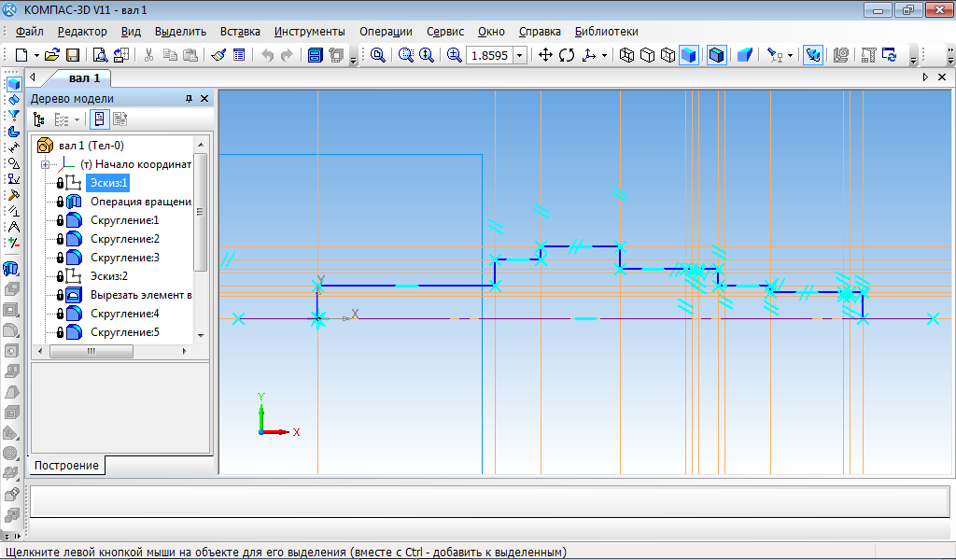Screen dimensions: 956x560
Task: Select the Pan (move view) cross-arrow tool
Action: (545, 55)
